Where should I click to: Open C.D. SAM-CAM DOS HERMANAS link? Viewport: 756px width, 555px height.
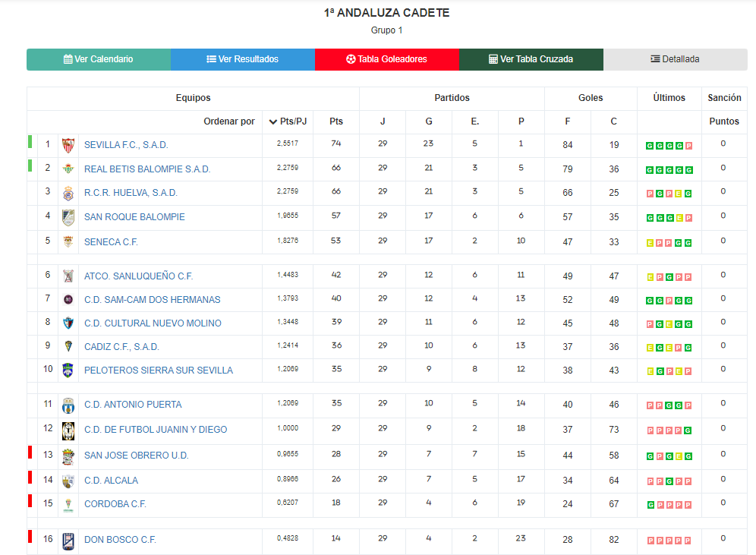coord(153,300)
